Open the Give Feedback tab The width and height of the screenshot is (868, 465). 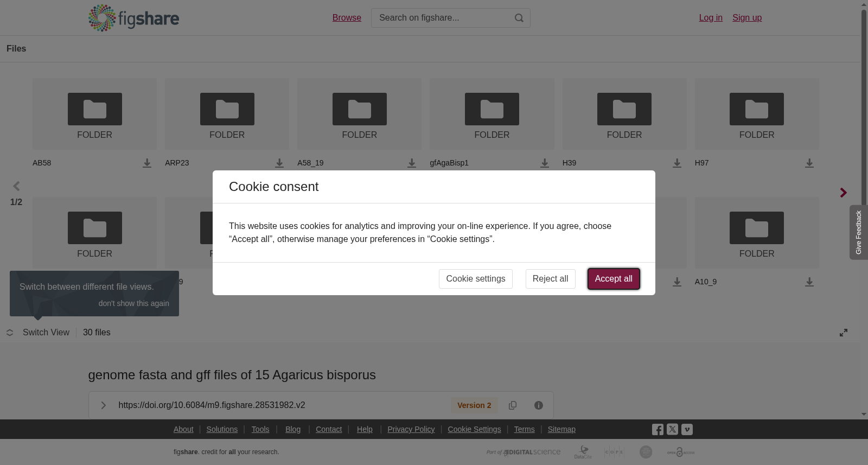[x=859, y=232]
